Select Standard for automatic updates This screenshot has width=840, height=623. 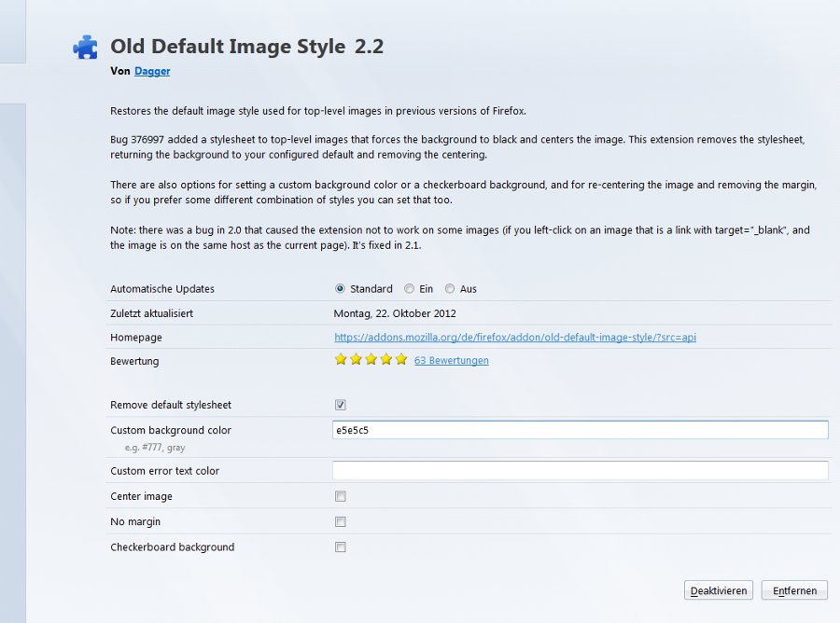(x=340, y=288)
